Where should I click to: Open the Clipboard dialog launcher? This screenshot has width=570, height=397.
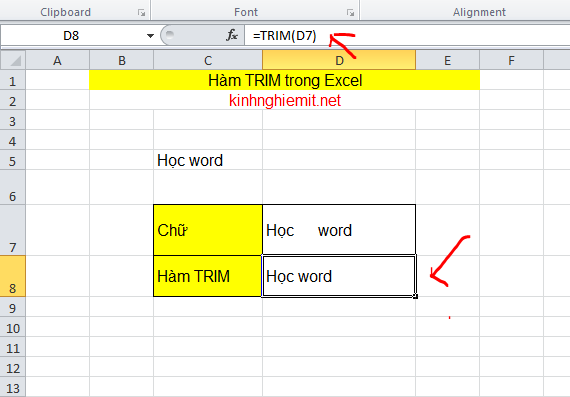tap(141, 13)
